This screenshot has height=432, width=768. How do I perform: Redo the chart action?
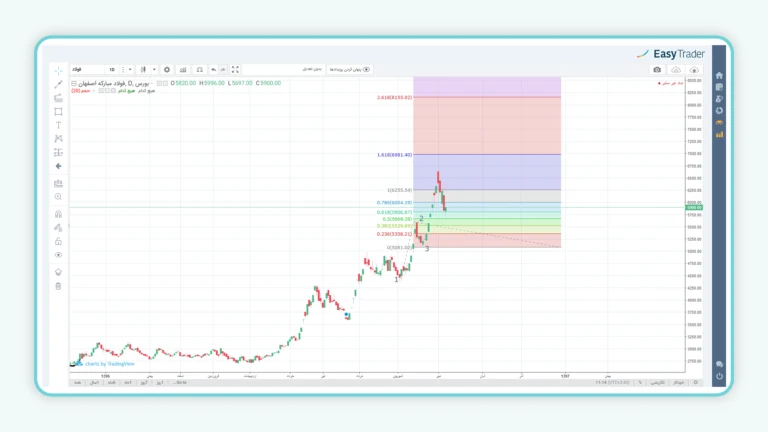click(223, 70)
